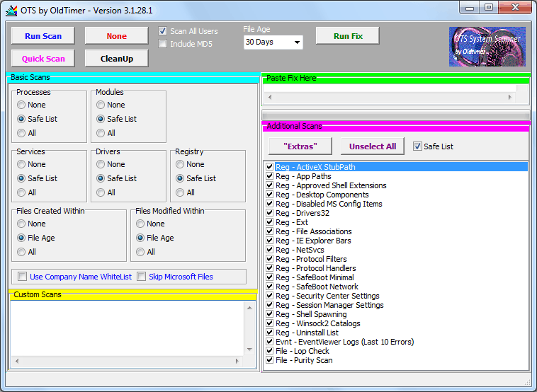537x392 pixels.
Task: Start a full scan with Run Scan
Action: [43, 36]
